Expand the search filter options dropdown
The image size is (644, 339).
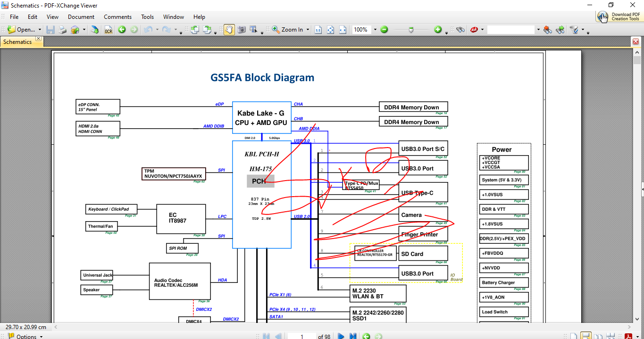(x=583, y=30)
